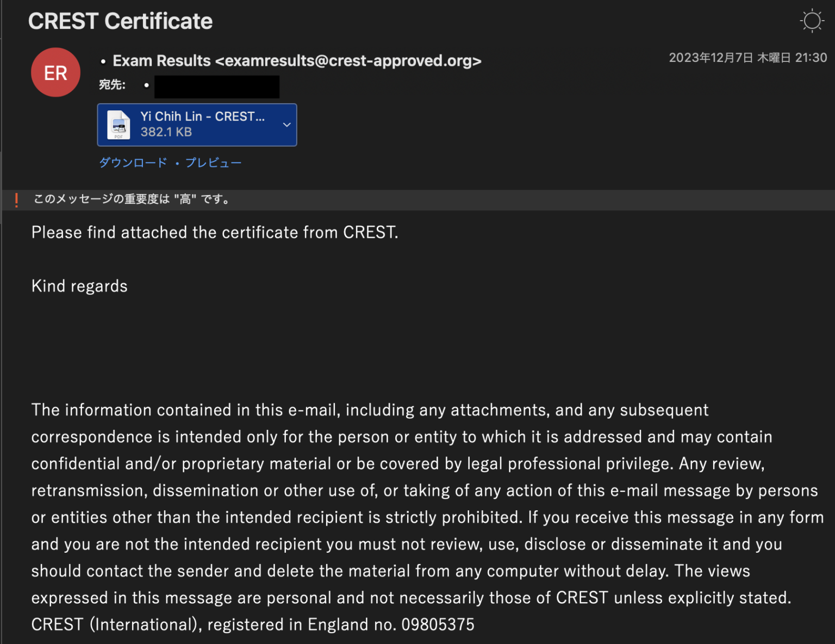Click the ER sender avatar icon
This screenshot has width=835, height=644.
tap(55, 72)
